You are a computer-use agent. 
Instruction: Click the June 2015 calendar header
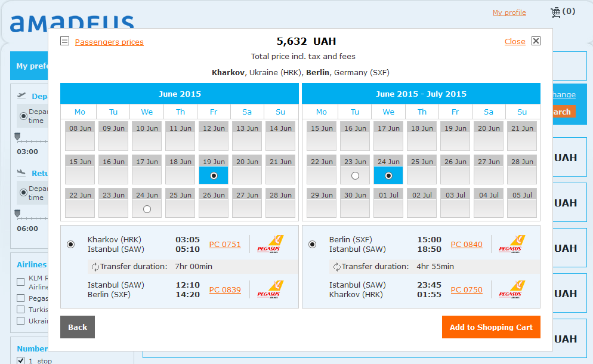180,94
